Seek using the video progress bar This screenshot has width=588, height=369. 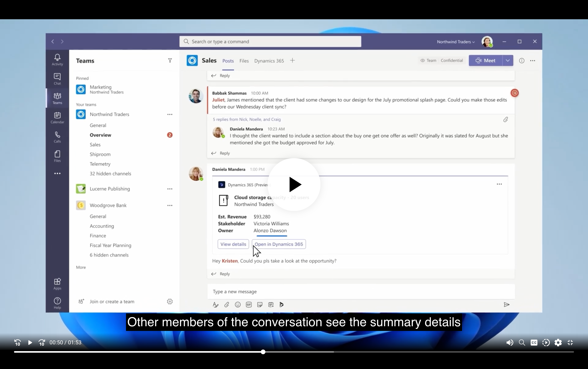tap(294, 352)
